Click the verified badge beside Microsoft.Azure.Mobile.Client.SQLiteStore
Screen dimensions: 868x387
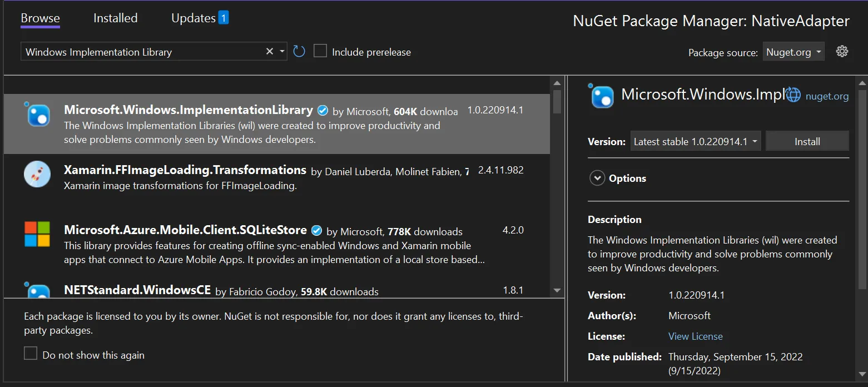pyautogui.click(x=316, y=230)
